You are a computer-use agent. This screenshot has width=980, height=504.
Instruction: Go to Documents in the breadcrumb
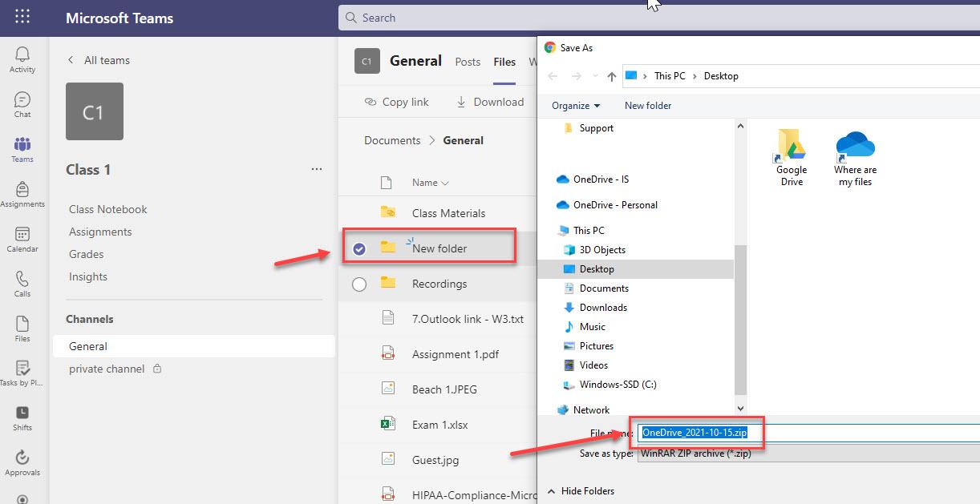click(392, 140)
